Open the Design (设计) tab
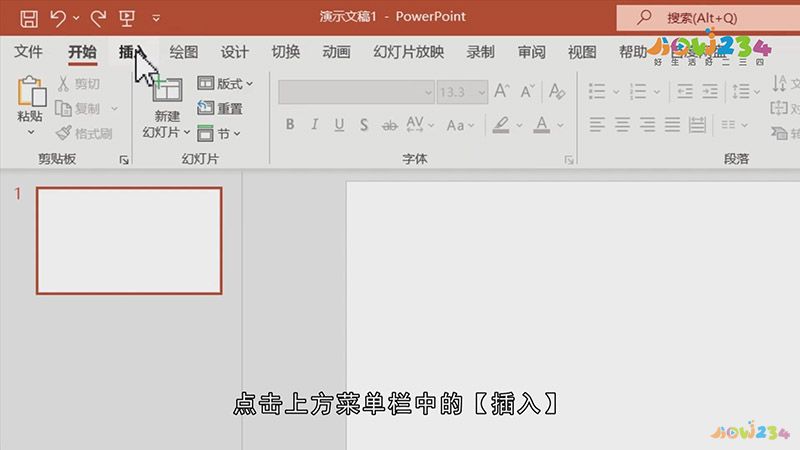This screenshot has width=800, height=450. (x=234, y=52)
